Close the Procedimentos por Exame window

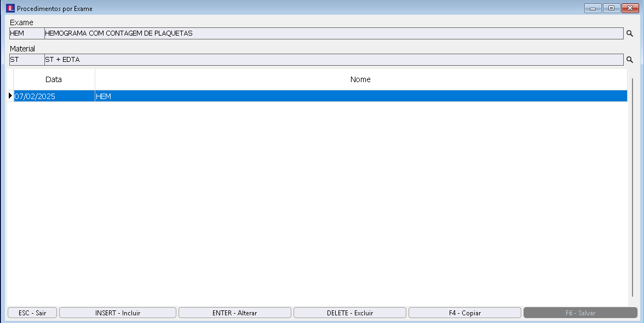[629, 8]
